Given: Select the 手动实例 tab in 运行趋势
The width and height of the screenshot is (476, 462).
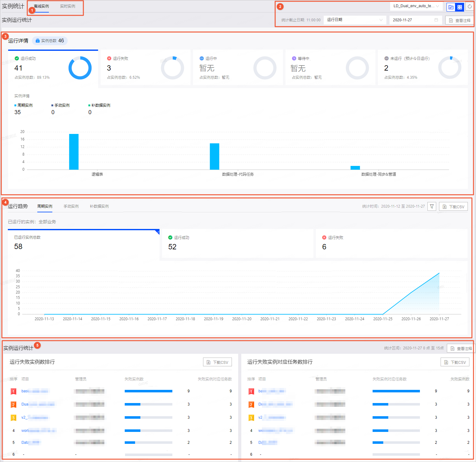Looking at the screenshot, I should (x=71, y=206).
